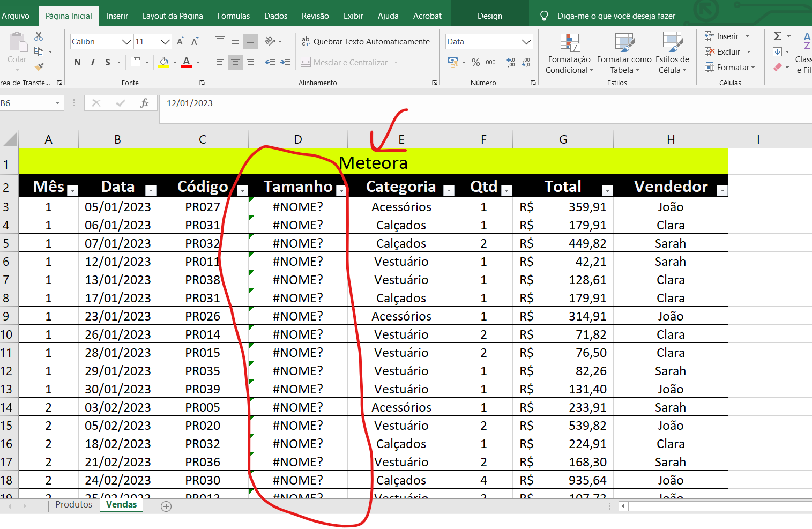Select the Format Painter brush icon

39,67
